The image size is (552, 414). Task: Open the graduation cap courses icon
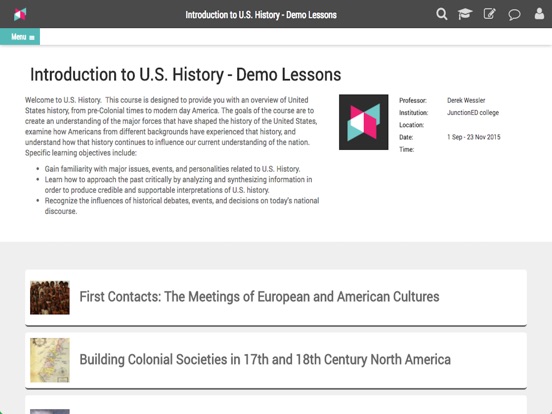point(465,14)
